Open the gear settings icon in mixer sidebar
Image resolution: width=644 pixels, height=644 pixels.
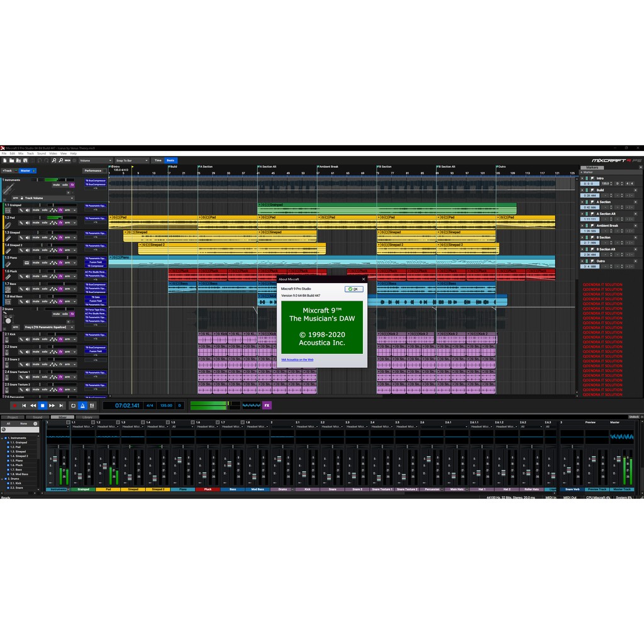pyautogui.click(x=35, y=424)
